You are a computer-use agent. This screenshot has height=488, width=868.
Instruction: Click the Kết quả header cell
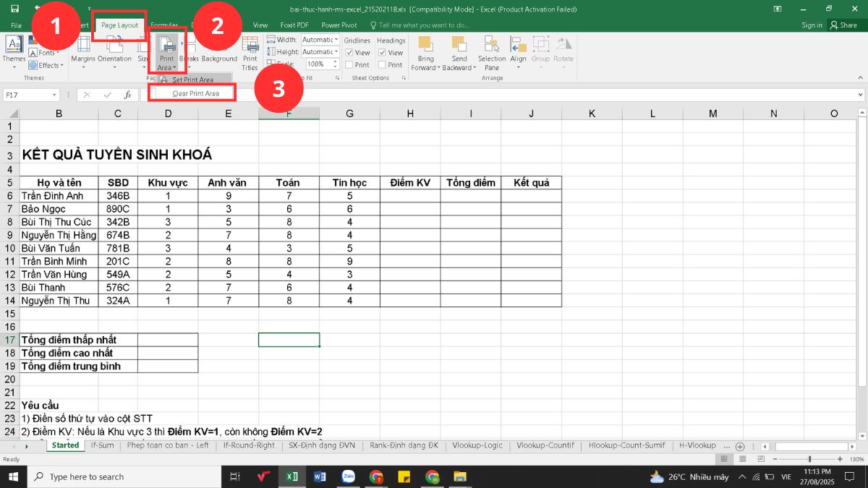(x=531, y=183)
